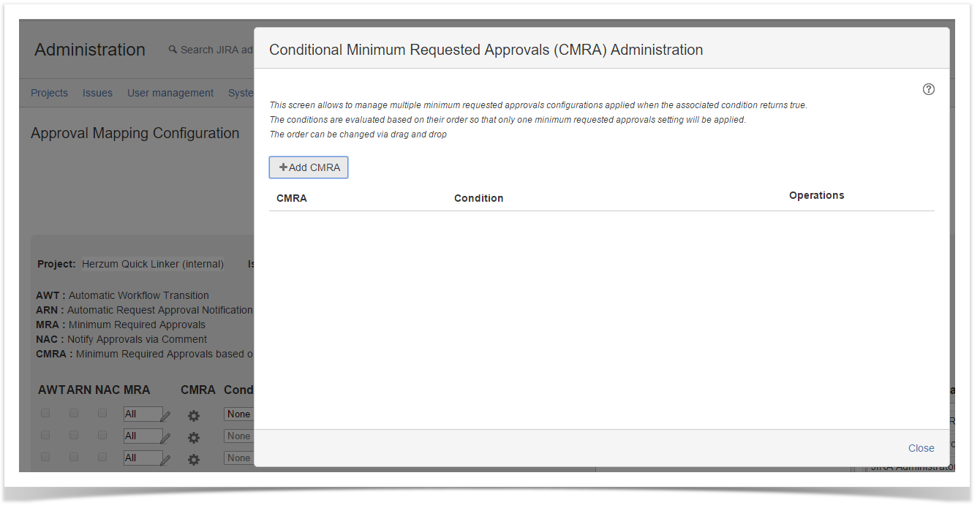Expand the second row Condition None dropdown
Image resolution: width=980 pixels, height=508 pixels.
pyautogui.click(x=239, y=436)
